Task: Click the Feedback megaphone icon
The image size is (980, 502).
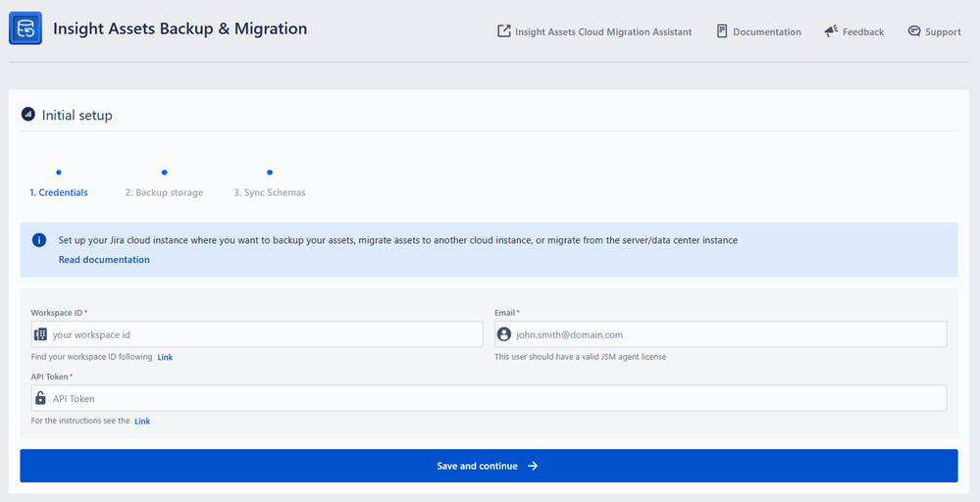Action: pyautogui.click(x=831, y=31)
